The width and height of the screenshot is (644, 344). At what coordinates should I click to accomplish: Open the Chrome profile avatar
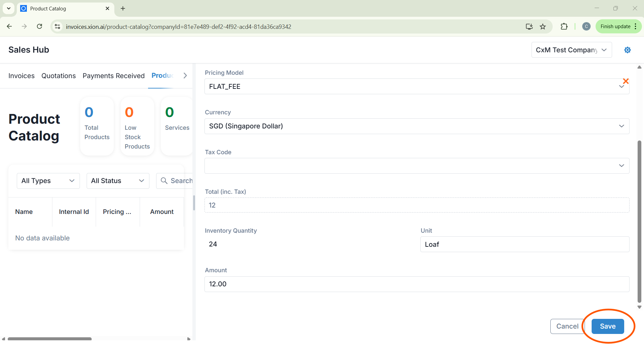tap(586, 26)
